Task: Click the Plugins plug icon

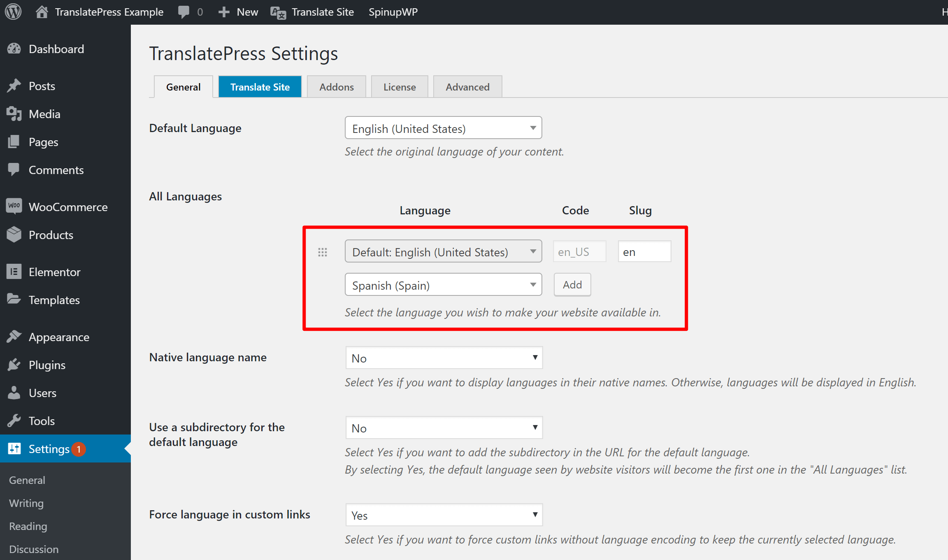Action: click(14, 365)
